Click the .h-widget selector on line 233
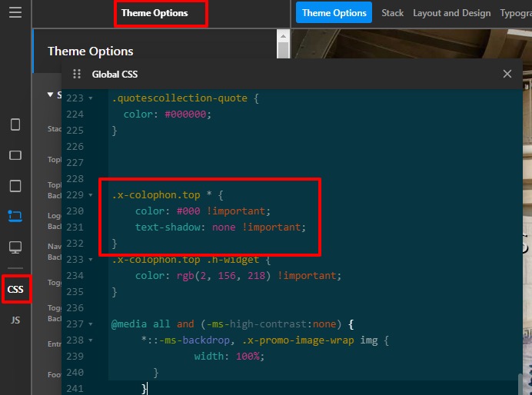The width and height of the screenshot is (532, 395). point(233,260)
